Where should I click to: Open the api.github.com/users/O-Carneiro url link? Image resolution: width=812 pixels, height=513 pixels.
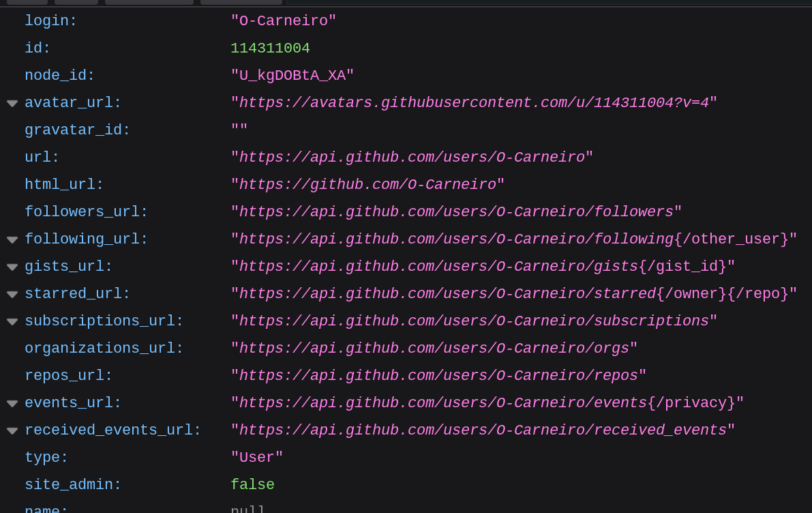pos(412,157)
